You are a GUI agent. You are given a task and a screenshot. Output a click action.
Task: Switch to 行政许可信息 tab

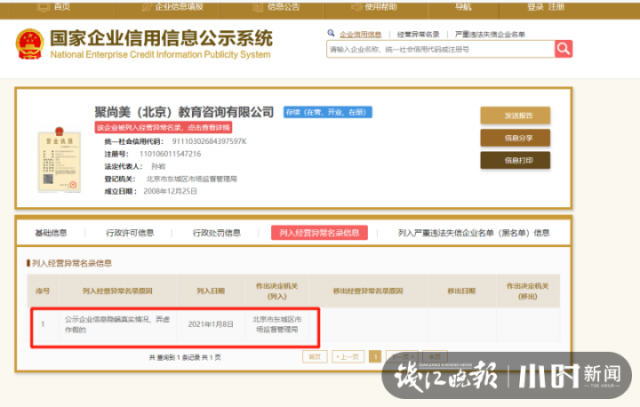130,233
